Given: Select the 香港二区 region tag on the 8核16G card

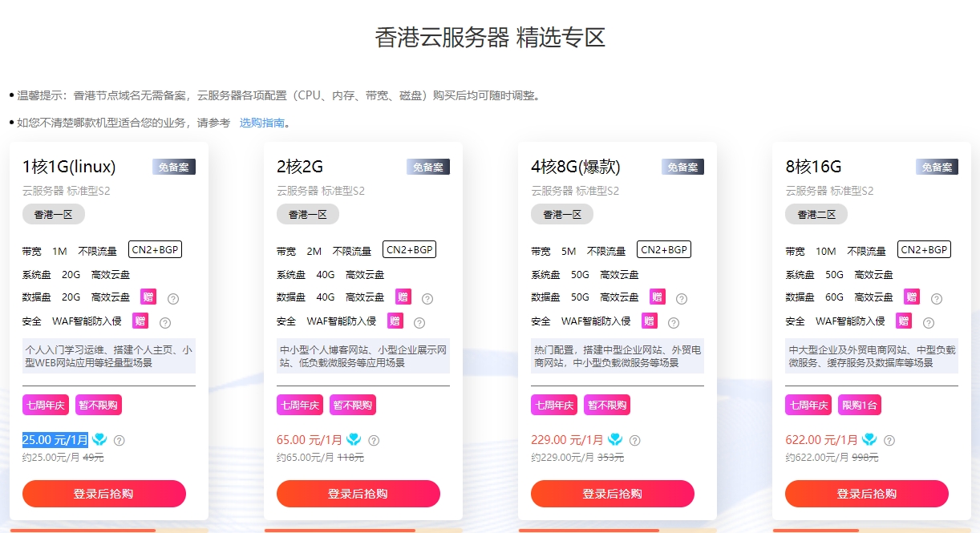Looking at the screenshot, I should point(816,214).
